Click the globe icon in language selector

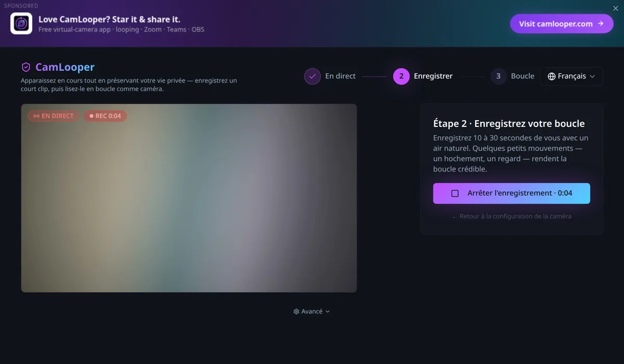click(552, 76)
